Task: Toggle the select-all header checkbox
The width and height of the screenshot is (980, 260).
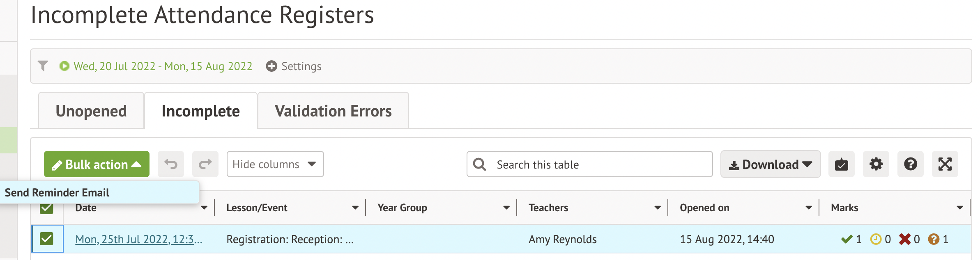Action: point(47,209)
